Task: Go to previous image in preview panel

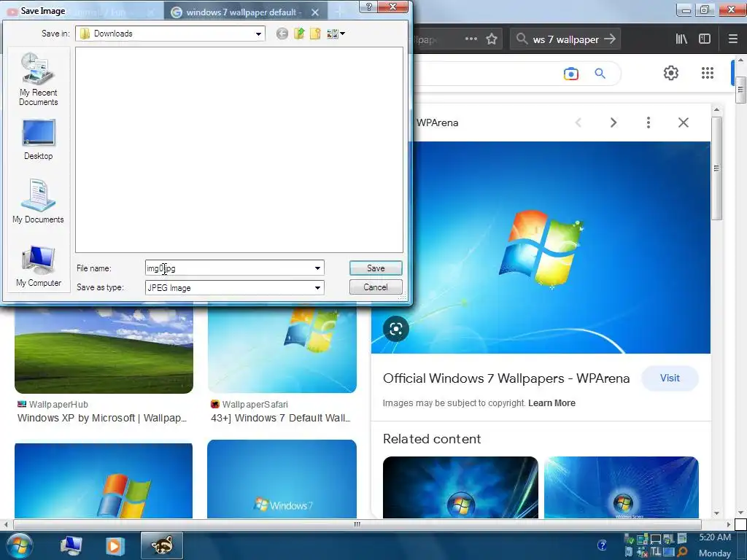Action: 578,122
